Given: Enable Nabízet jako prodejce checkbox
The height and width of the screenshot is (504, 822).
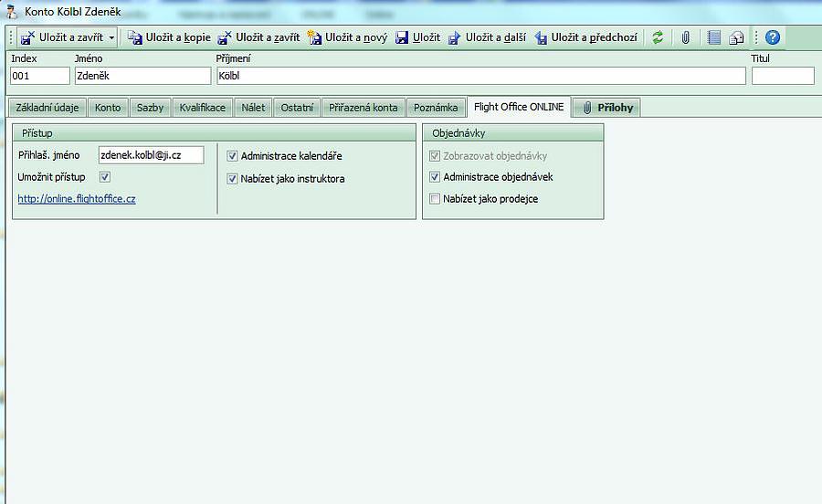Looking at the screenshot, I should (x=435, y=198).
